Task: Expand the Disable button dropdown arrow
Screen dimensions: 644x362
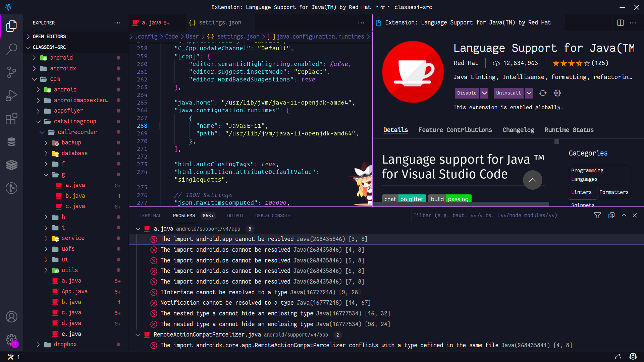Action: tap(484, 93)
